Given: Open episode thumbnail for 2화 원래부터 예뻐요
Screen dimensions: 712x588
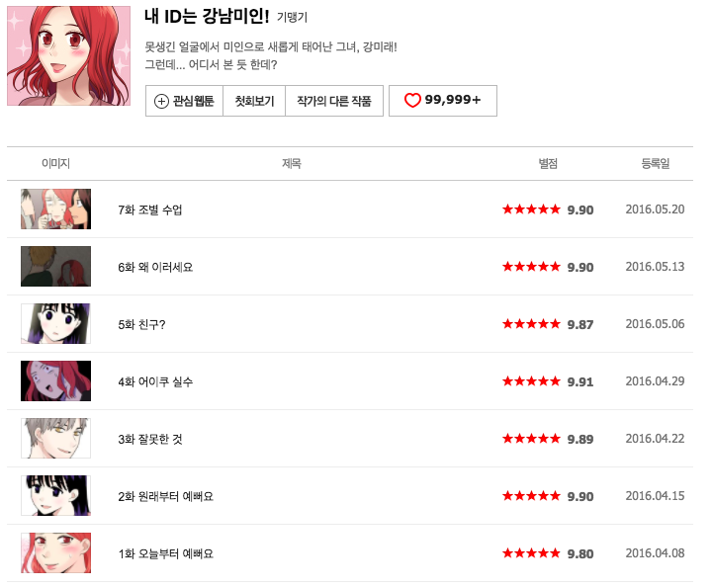Looking at the screenshot, I should [55, 496].
